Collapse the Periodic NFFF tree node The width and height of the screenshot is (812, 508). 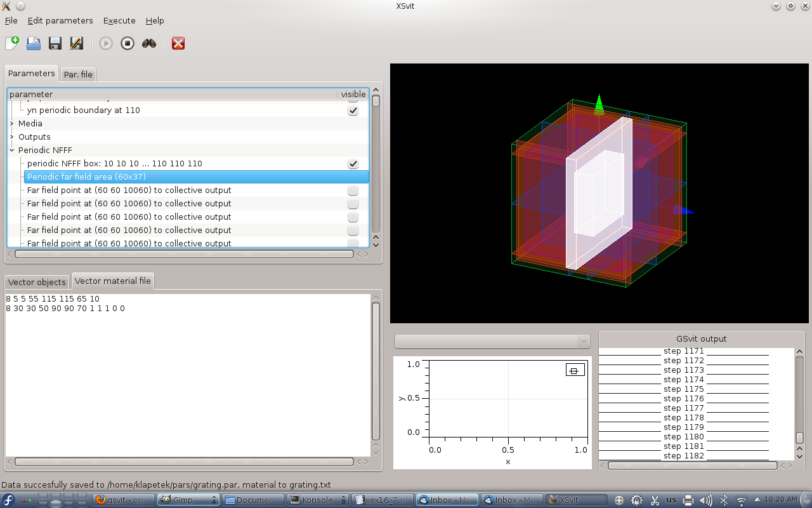click(x=12, y=150)
